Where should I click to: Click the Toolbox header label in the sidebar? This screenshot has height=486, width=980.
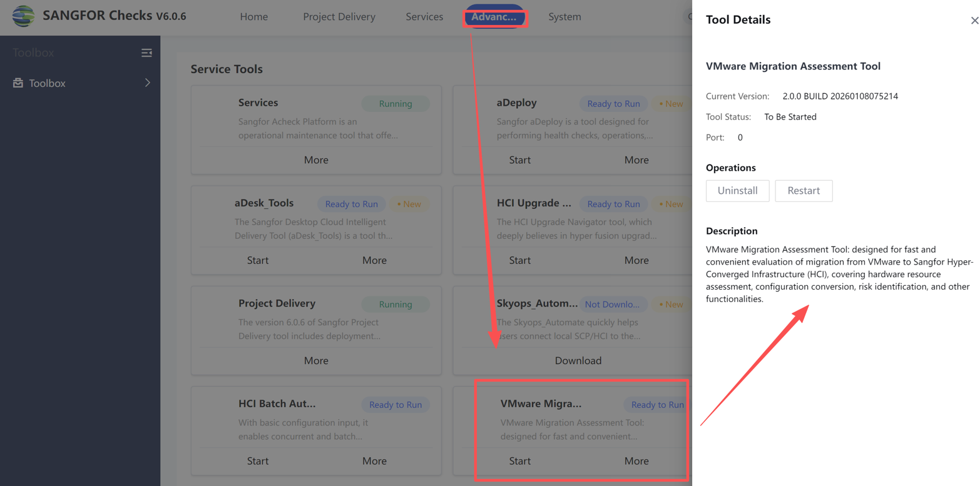coord(33,53)
